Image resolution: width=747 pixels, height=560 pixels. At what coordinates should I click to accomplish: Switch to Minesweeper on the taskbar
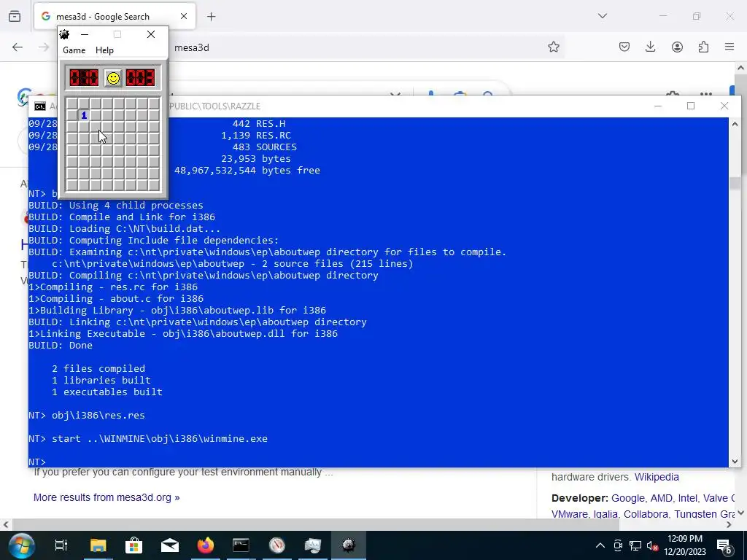[x=348, y=545]
